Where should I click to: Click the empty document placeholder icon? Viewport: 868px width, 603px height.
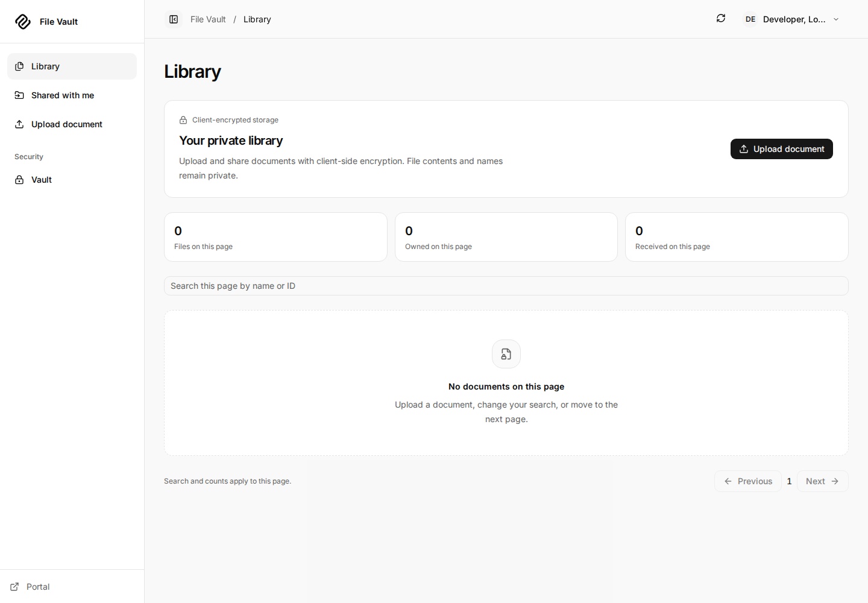pos(506,354)
